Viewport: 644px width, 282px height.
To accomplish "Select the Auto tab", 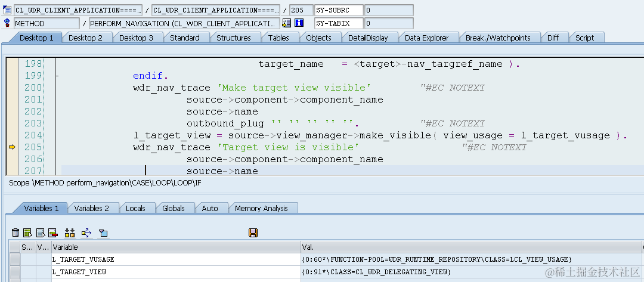I will coord(210,208).
